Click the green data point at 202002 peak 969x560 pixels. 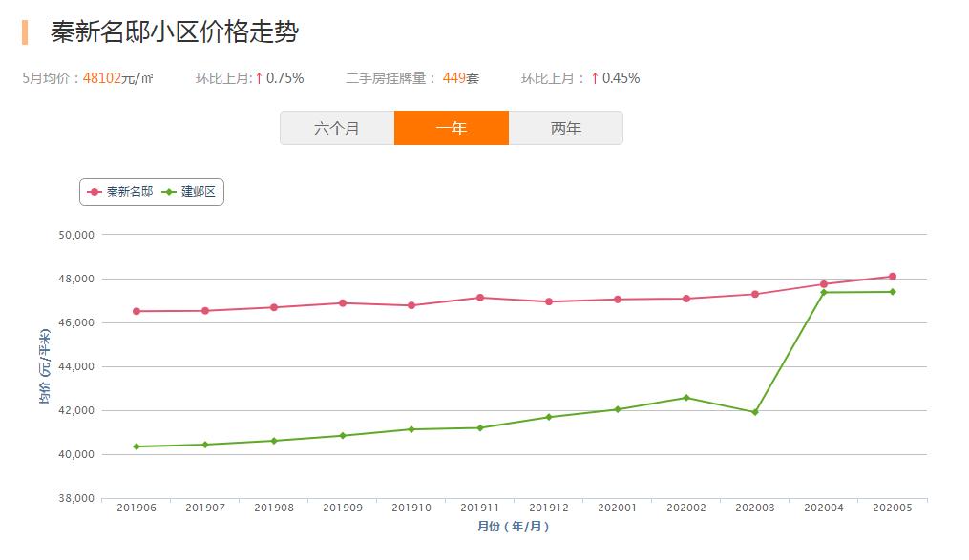pos(685,397)
